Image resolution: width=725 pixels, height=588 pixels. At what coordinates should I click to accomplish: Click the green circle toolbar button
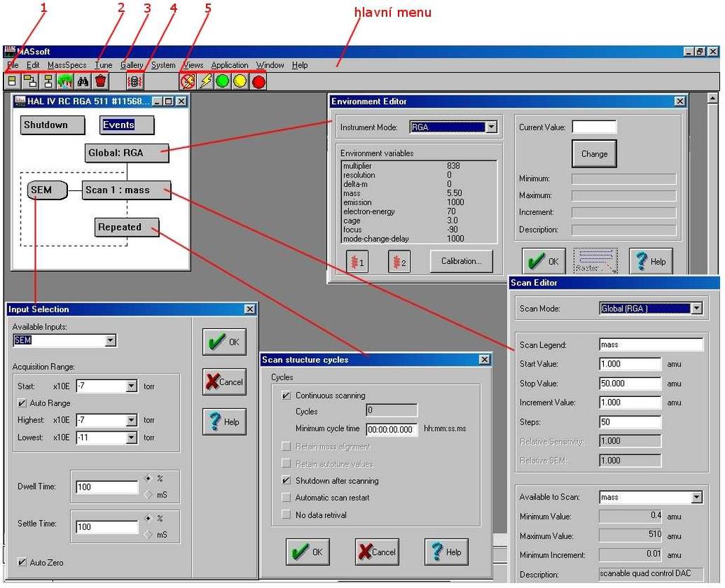pyautogui.click(x=223, y=82)
